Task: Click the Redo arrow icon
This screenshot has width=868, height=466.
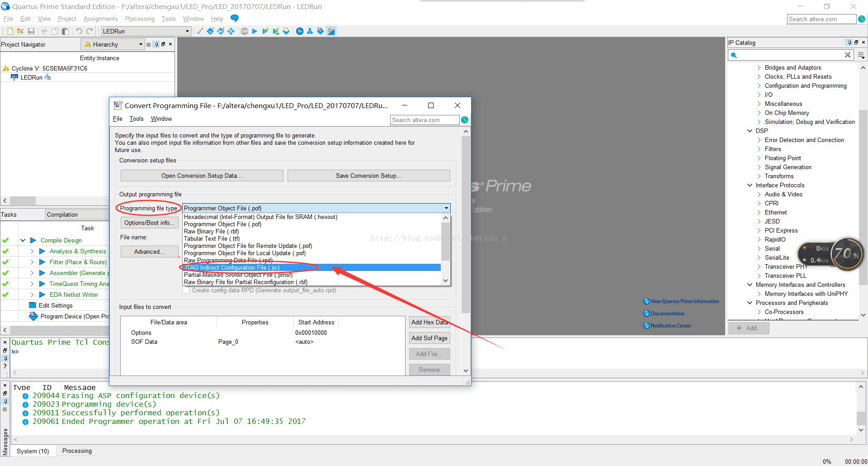Action: click(90, 31)
